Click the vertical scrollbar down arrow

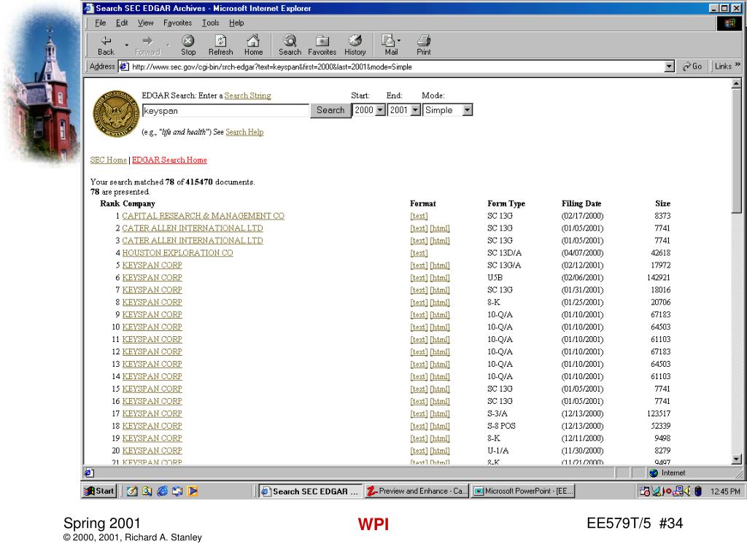(x=736, y=459)
